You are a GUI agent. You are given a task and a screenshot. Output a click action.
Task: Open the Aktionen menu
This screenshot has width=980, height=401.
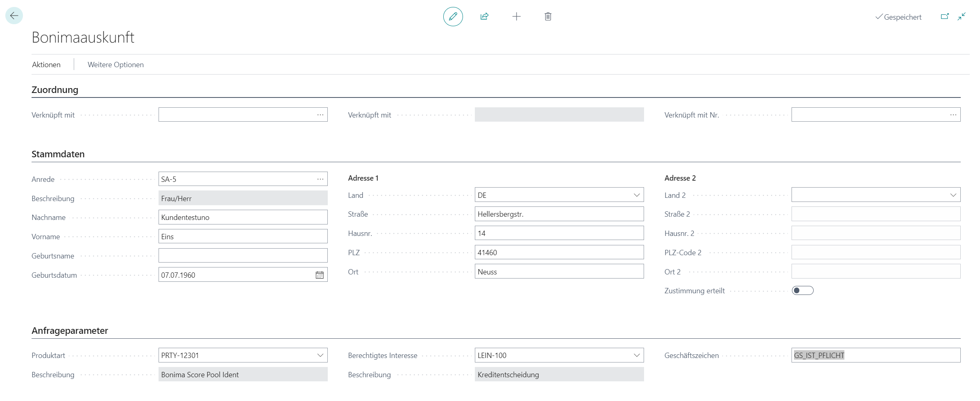(x=46, y=65)
